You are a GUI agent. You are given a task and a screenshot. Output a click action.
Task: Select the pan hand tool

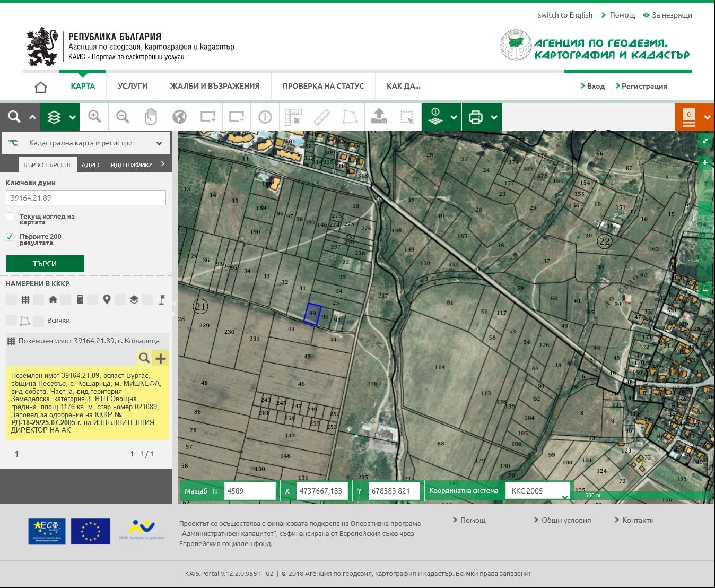pos(151,117)
